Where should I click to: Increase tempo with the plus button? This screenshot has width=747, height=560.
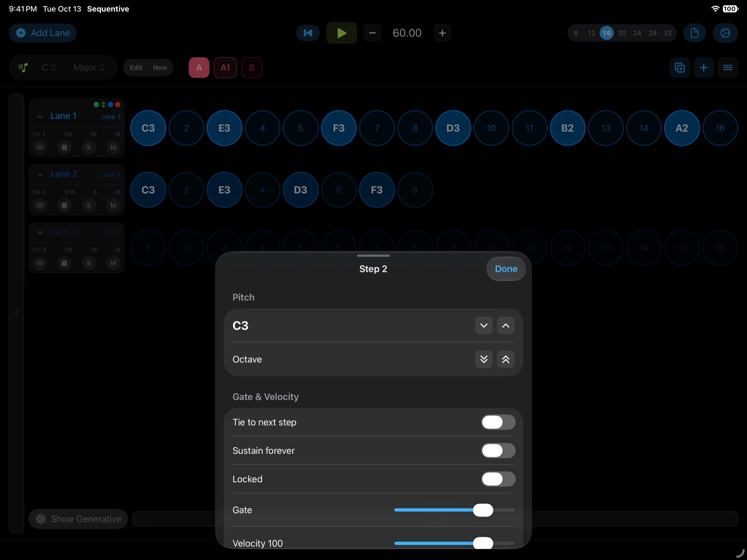(442, 33)
